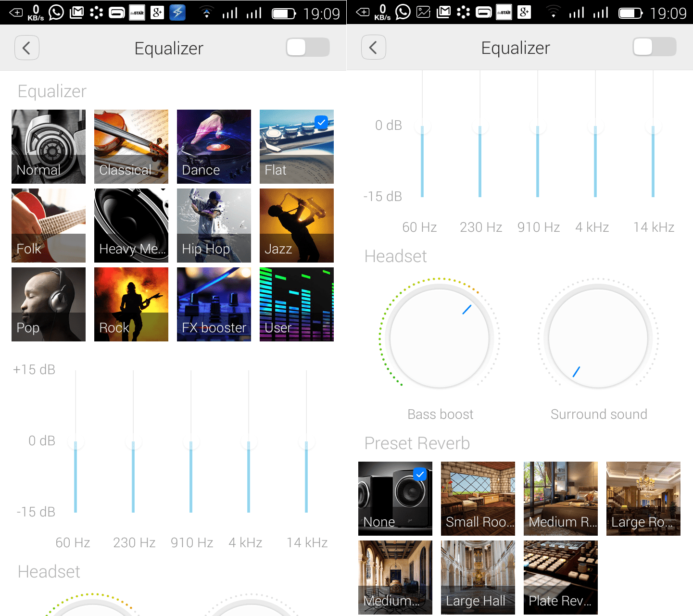The image size is (693, 616).
Task: Choose the Rock equalizer preset
Action: click(x=131, y=304)
